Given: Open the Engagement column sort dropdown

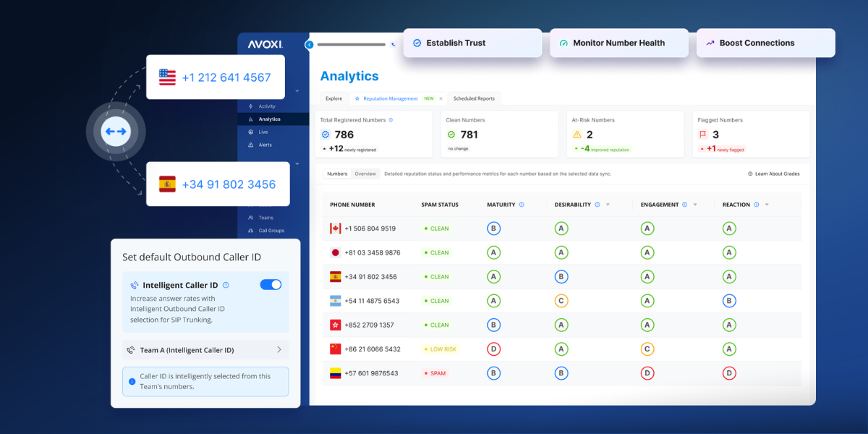Looking at the screenshot, I should [695, 205].
